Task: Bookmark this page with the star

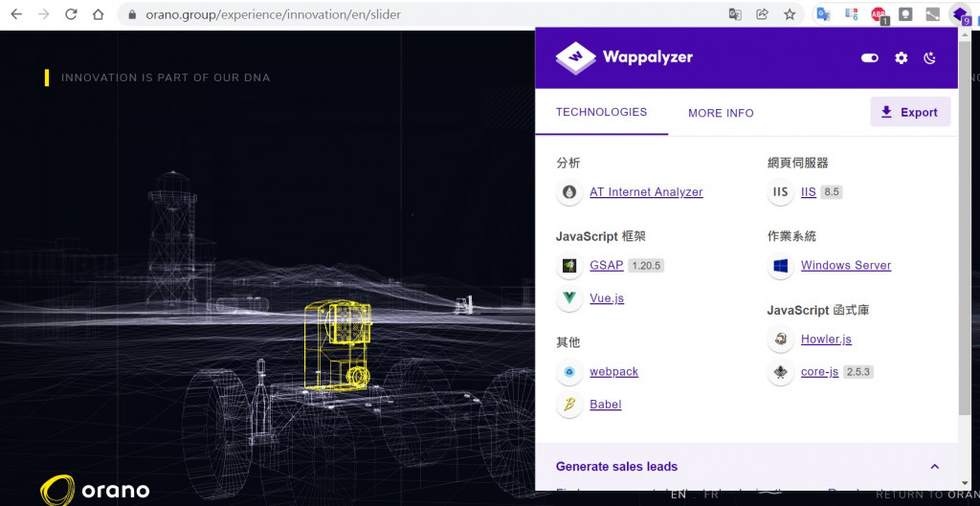Action: pos(790,14)
